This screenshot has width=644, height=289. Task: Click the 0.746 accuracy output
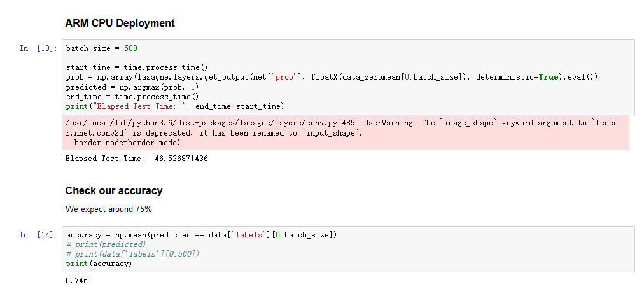point(76,281)
